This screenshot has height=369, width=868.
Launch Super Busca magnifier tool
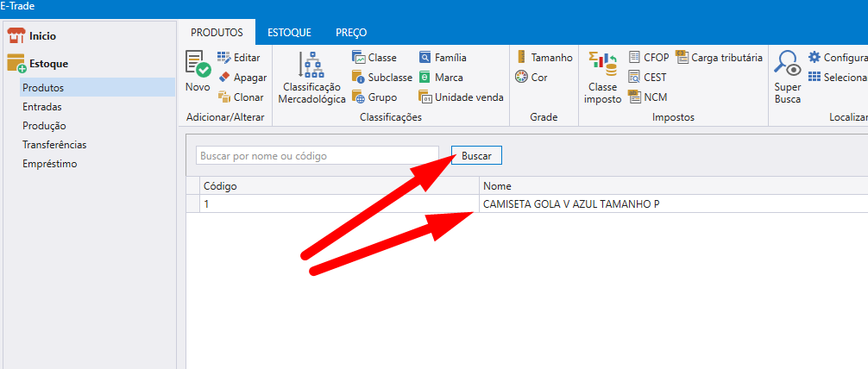(x=786, y=66)
